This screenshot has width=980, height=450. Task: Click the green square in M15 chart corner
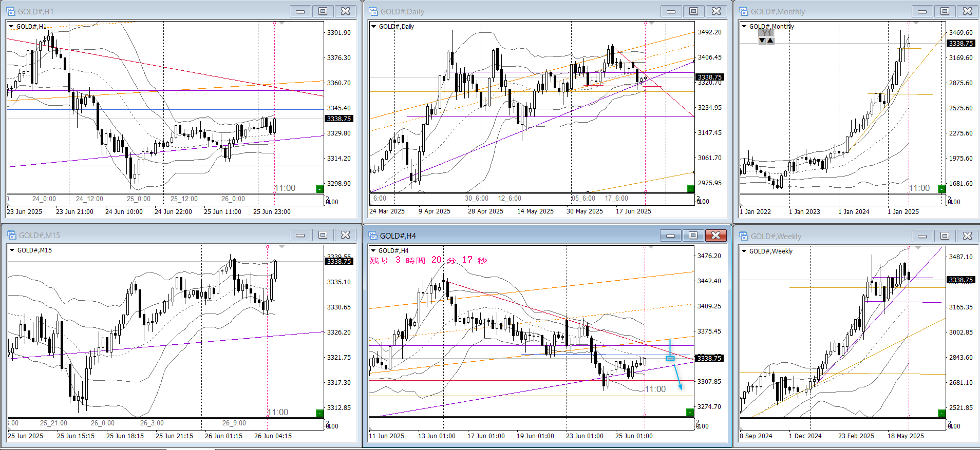(319, 413)
